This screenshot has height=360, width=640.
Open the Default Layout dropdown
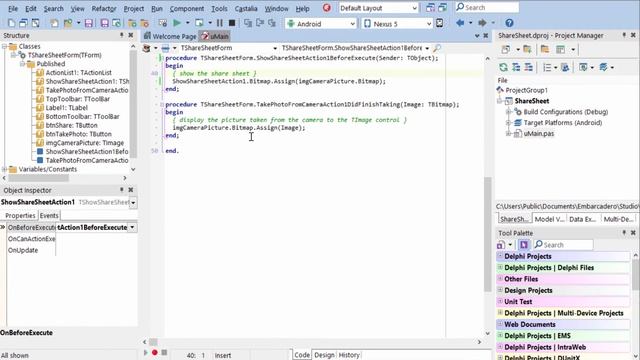click(x=414, y=8)
